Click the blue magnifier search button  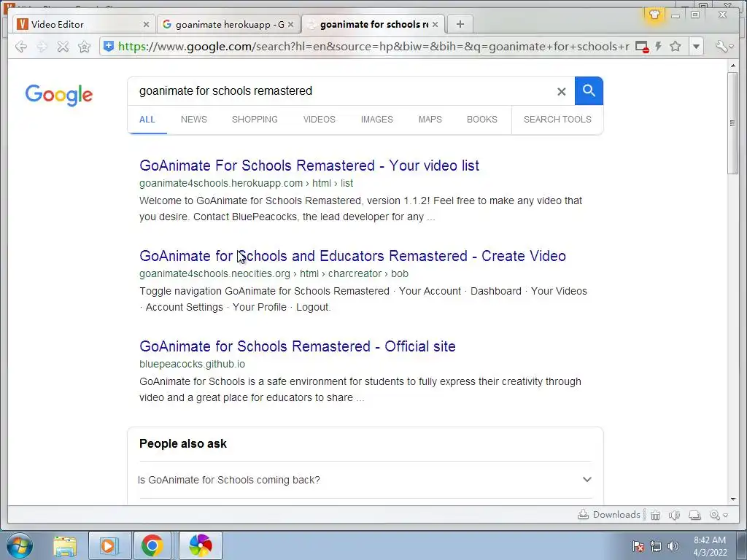point(589,90)
